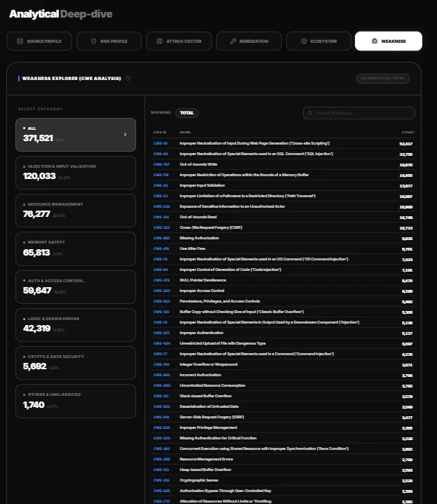Select the Memory Safety category card

[x=76, y=248]
